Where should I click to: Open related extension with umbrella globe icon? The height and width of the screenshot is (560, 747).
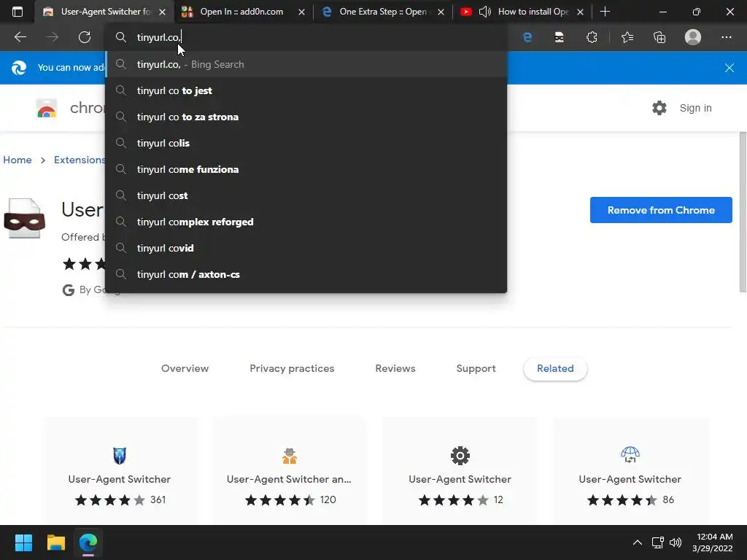(x=630, y=455)
